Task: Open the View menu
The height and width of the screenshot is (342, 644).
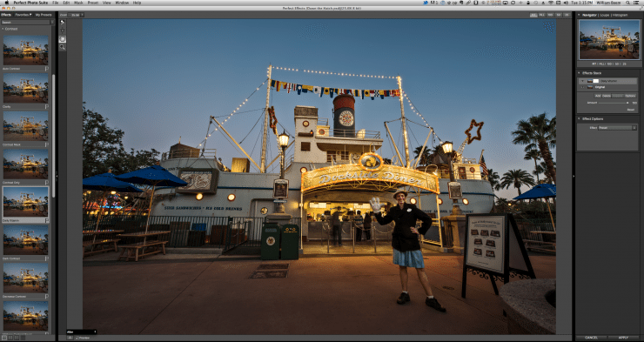Action: point(106,3)
